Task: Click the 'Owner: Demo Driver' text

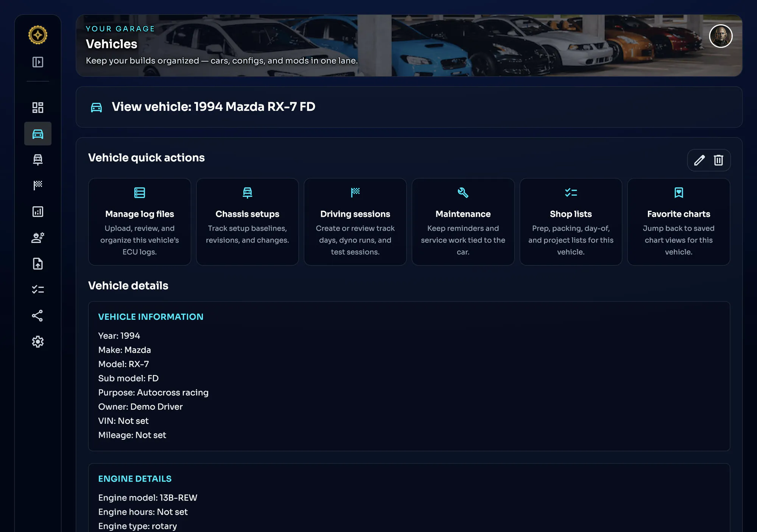Action: [140, 407]
